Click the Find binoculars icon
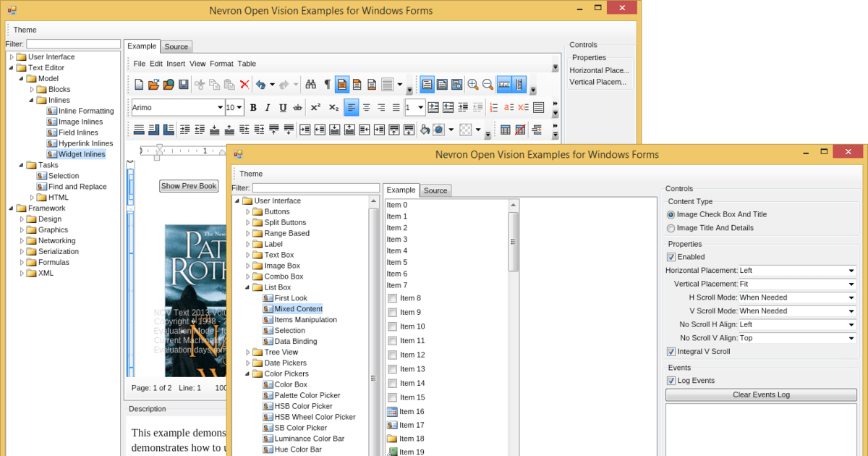The width and height of the screenshot is (868, 456). tap(311, 85)
